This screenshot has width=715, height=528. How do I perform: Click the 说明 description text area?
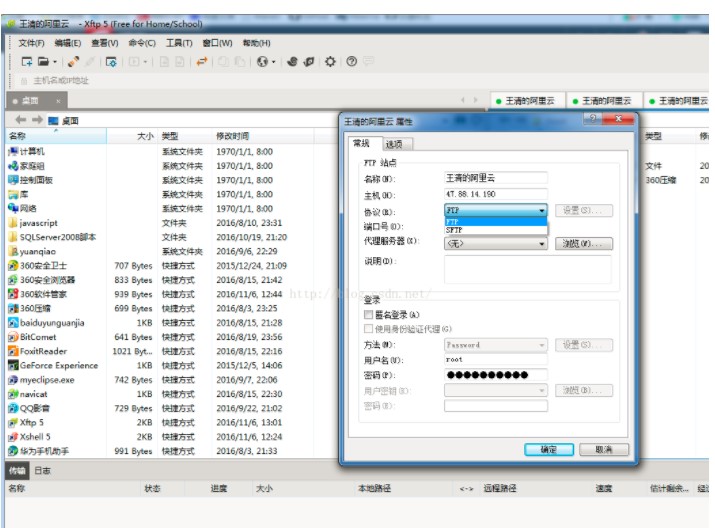tap(528, 269)
